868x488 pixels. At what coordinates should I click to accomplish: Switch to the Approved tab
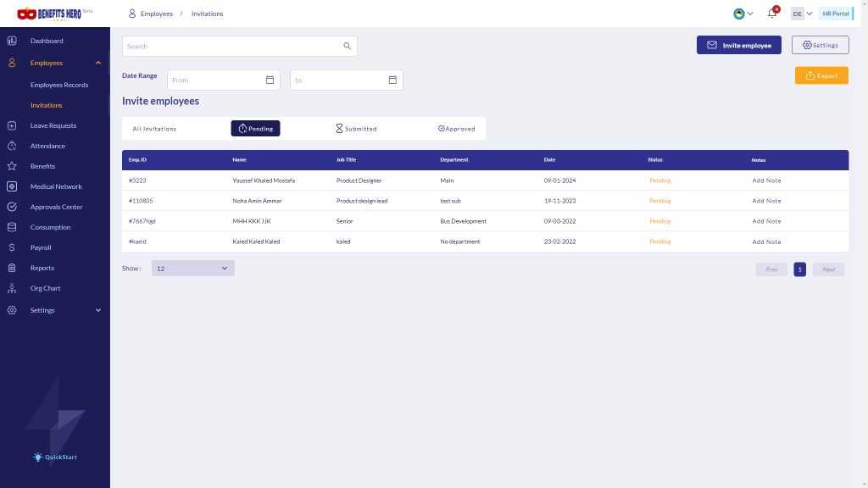(x=456, y=129)
